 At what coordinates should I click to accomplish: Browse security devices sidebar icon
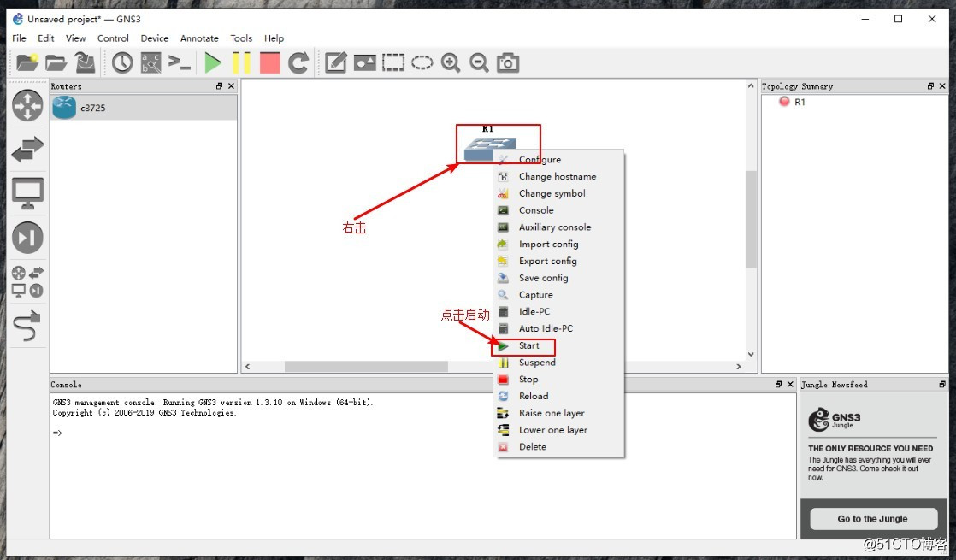27,238
